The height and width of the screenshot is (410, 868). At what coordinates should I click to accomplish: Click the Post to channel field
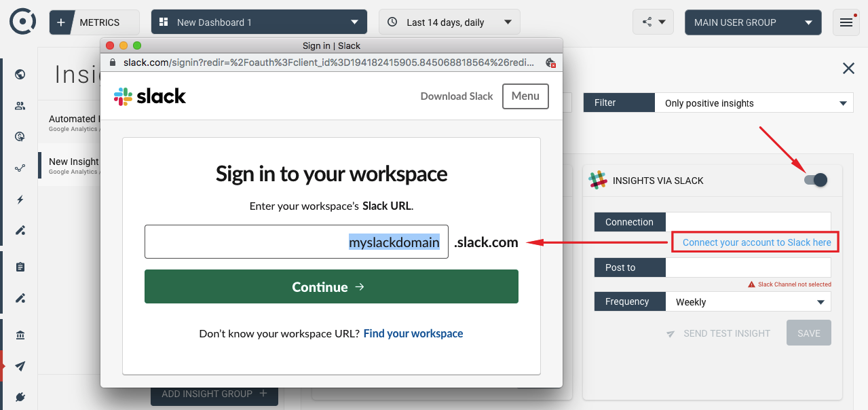click(748, 267)
